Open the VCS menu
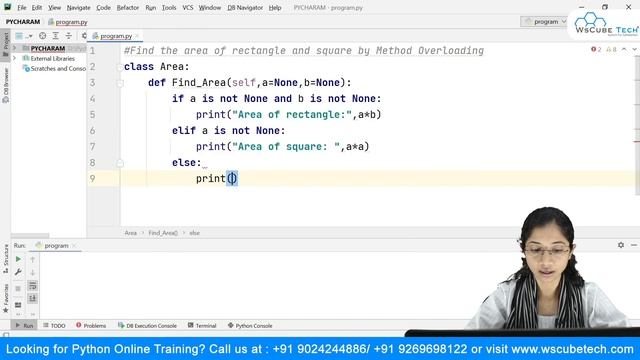 [x=188, y=7]
